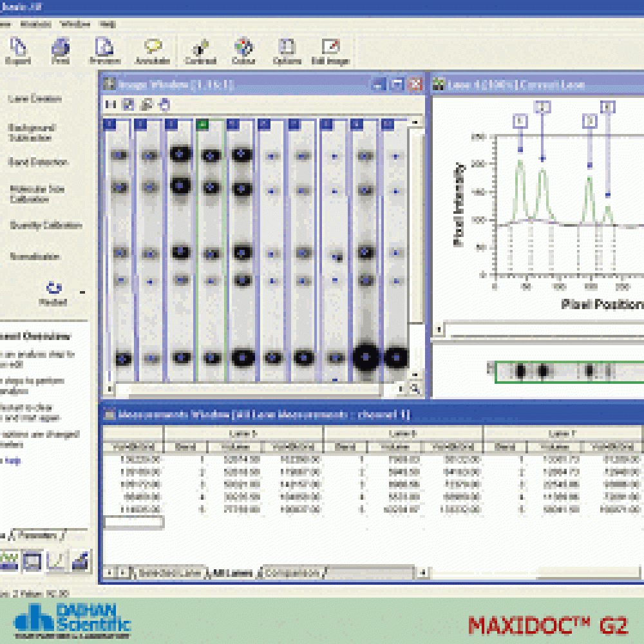This screenshot has width=644, height=644.
Task: Select the first lane header box
Action: pyautogui.click(x=109, y=124)
